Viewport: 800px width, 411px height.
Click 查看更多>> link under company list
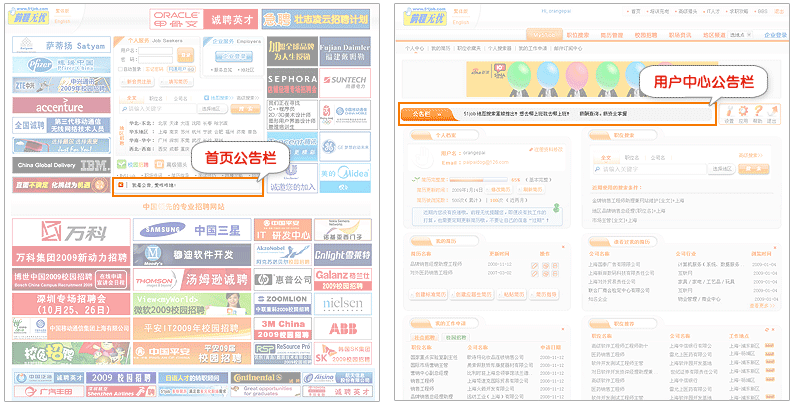763,305
